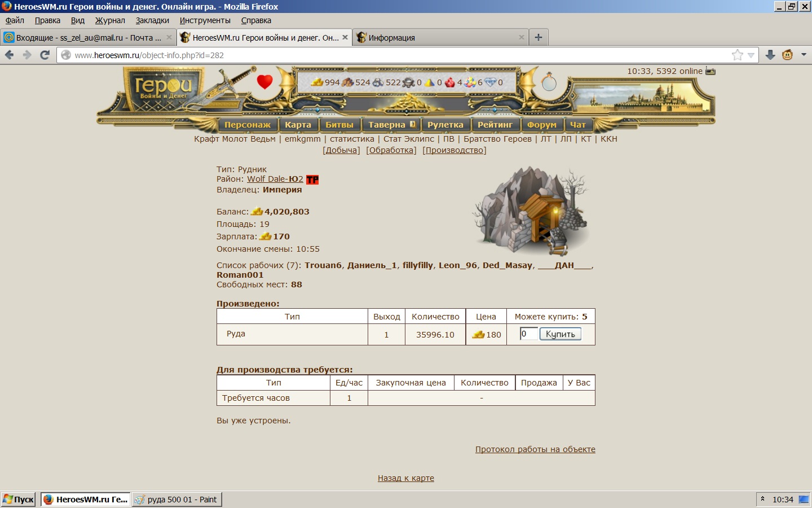812x508 pixels.
Task: Click the browser forward arrow
Action: (27, 55)
